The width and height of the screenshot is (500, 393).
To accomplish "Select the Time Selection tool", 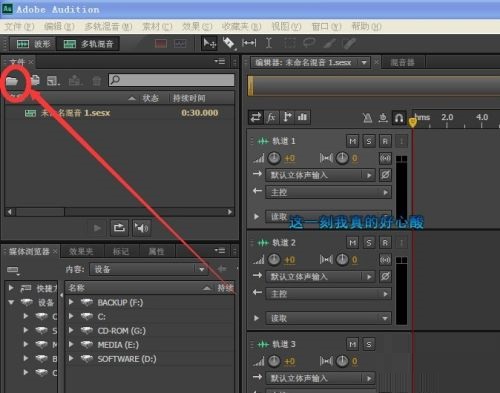I will pos(269,43).
